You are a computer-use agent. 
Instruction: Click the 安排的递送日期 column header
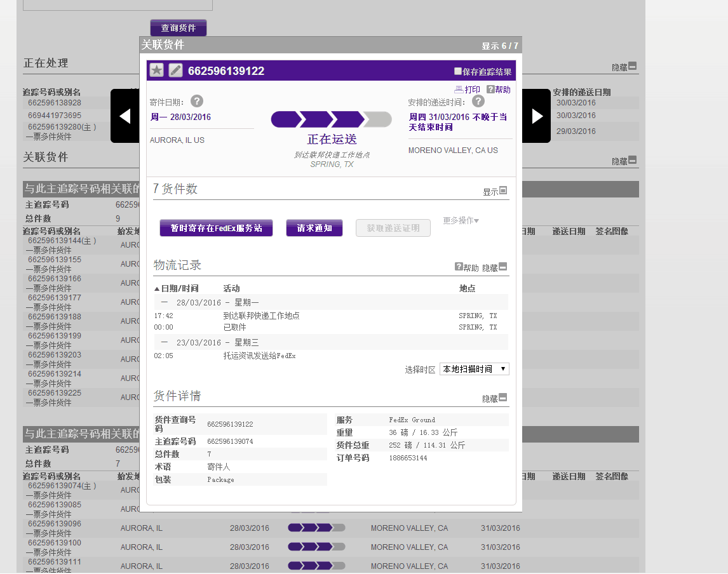[581, 92]
